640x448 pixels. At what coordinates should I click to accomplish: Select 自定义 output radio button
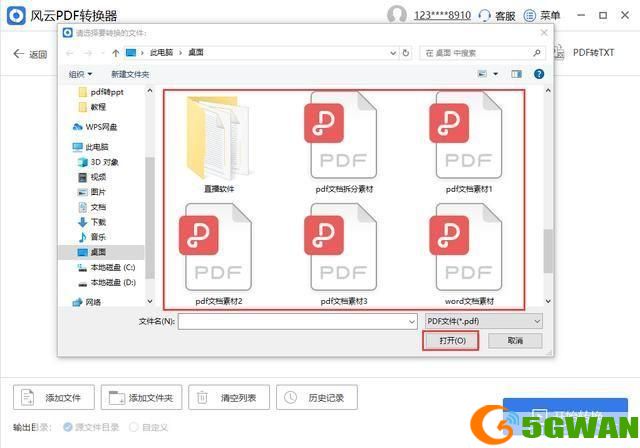pos(133,427)
